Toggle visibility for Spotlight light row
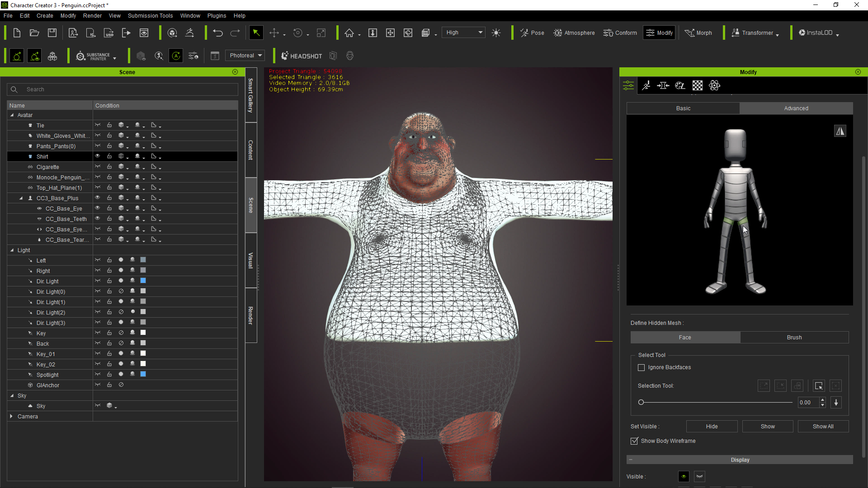The height and width of the screenshot is (488, 868). point(97,375)
